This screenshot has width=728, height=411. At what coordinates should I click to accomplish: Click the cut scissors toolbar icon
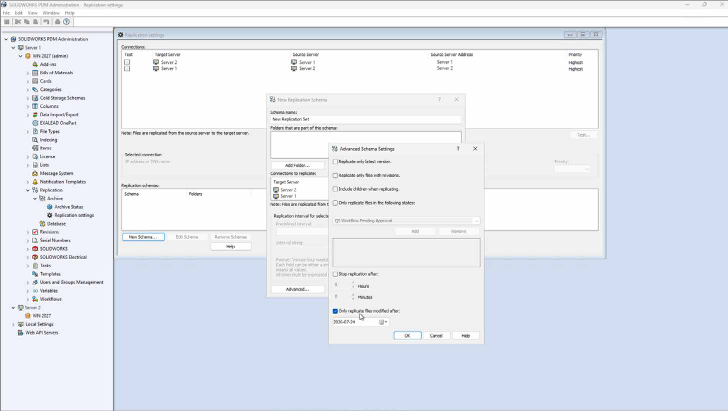[18, 22]
